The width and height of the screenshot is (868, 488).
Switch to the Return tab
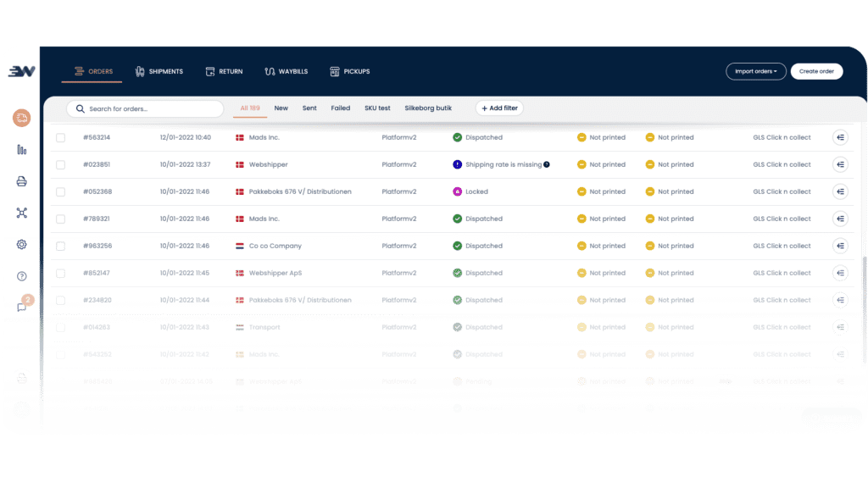coord(224,71)
